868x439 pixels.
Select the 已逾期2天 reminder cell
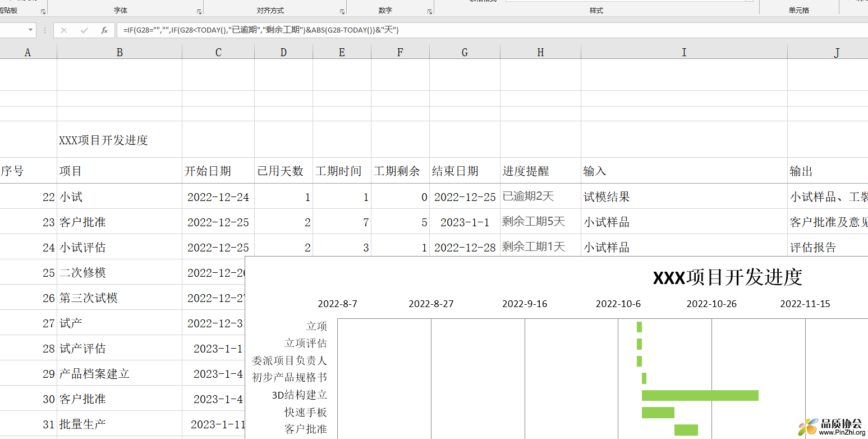tap(540, 196)
